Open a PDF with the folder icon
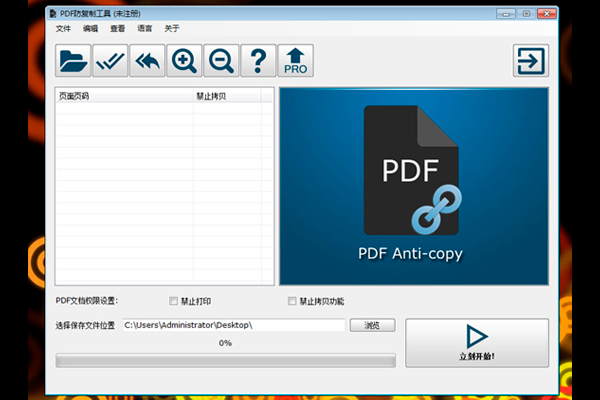Viewport: 600px width, 400px height. pos(73,60)
